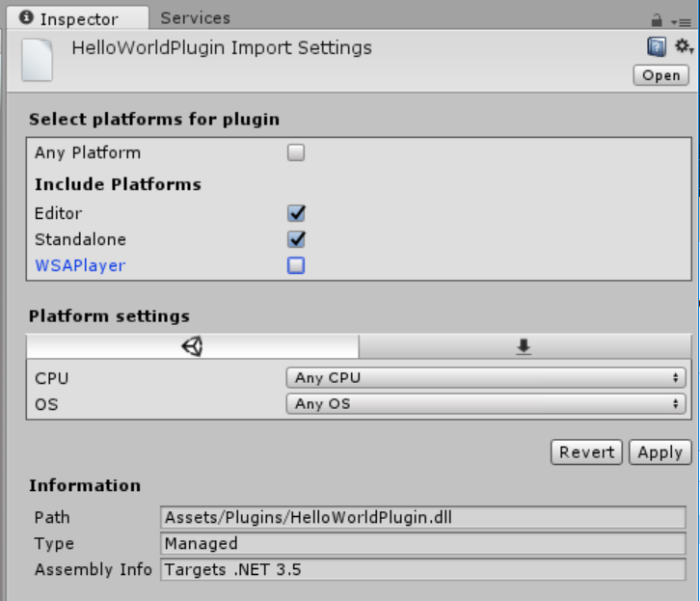
Task: Open the CPU dropdown
Action: pyautogui.click(x=486, y=378)
